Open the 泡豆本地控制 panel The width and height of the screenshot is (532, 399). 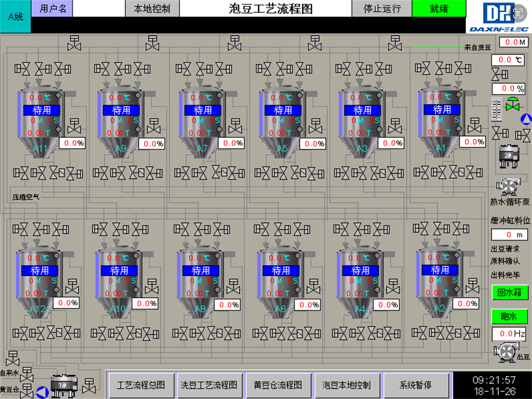[346, 385]
